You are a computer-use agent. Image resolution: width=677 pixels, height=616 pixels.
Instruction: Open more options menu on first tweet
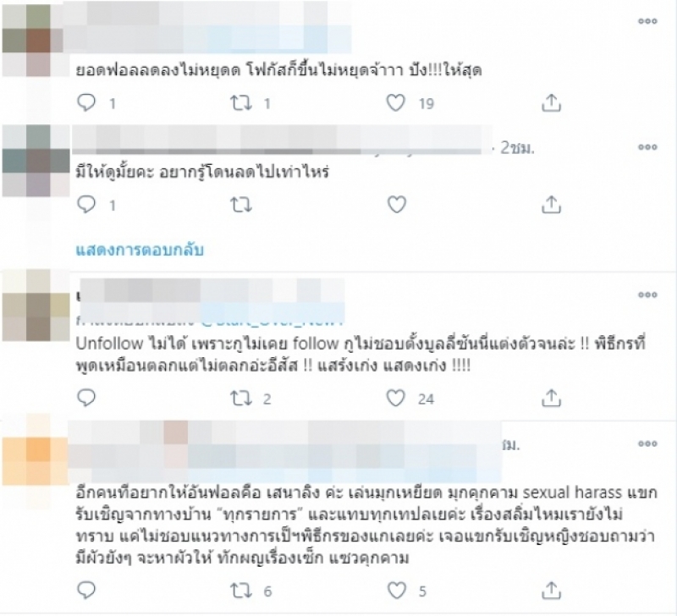(x=647, y=20)
